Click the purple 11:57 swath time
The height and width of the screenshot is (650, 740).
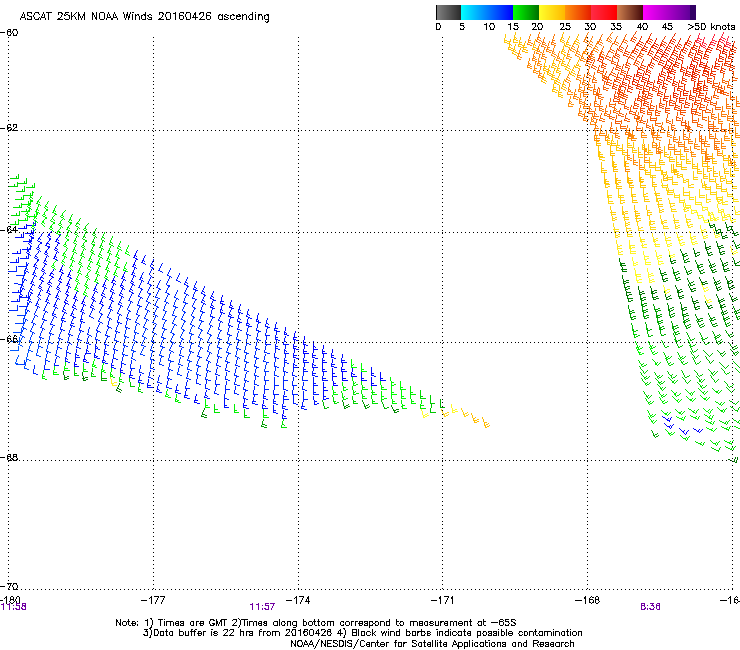pos(262,607)
